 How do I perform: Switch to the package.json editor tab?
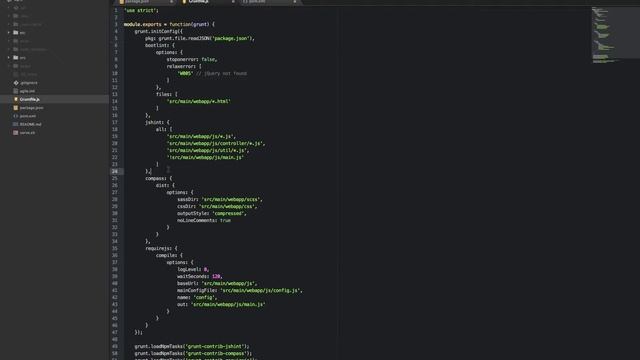(145, 2)
